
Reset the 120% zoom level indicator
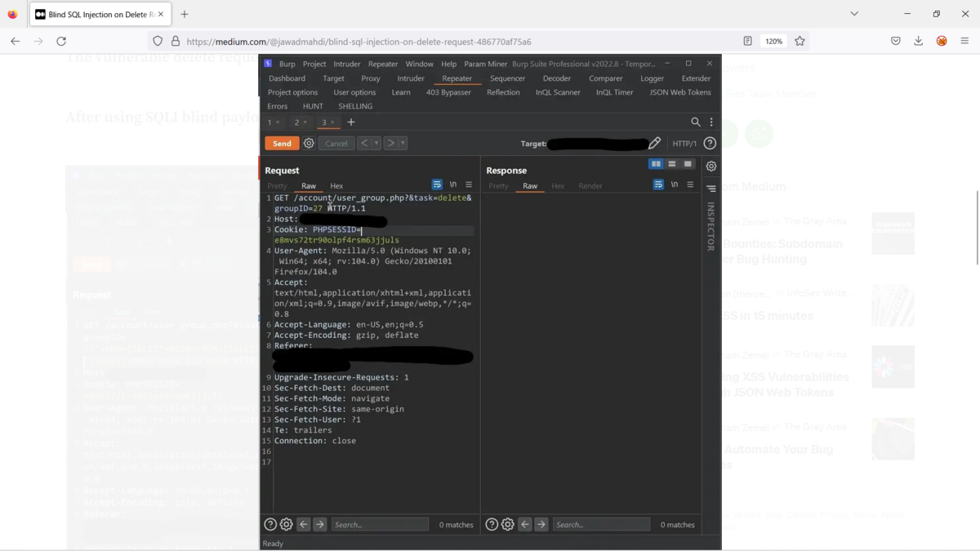tap(774, 41)
